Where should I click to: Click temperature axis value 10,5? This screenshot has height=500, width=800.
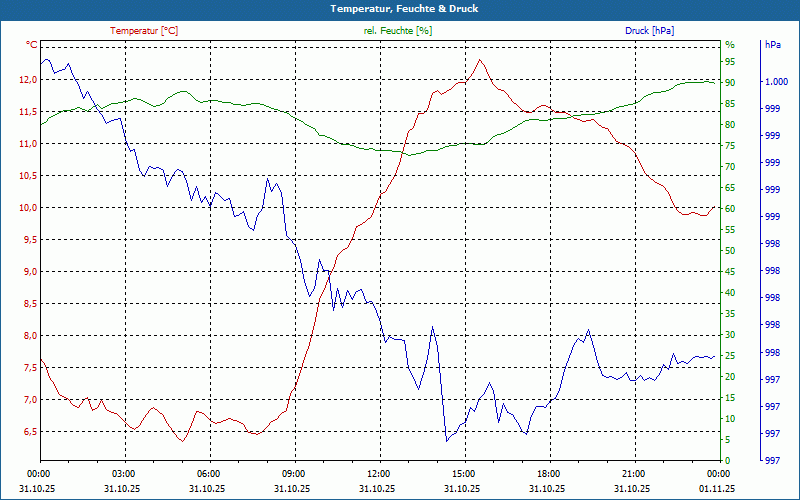(x=29, y=176)
